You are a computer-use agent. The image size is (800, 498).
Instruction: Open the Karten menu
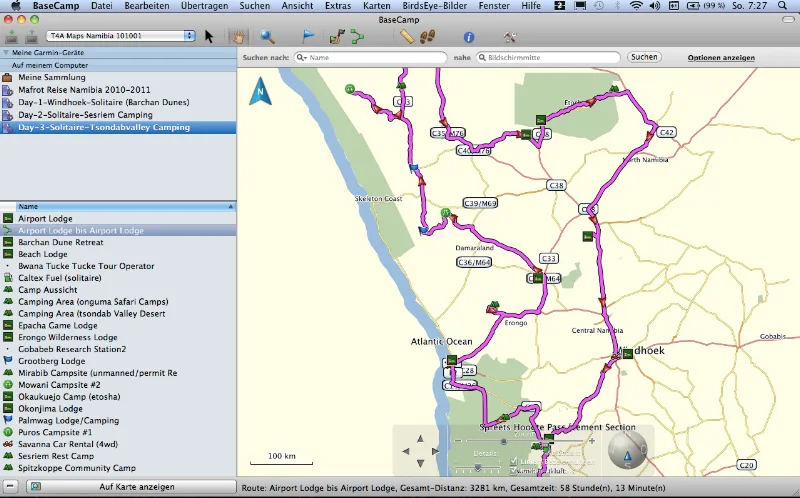coord(377,6)
